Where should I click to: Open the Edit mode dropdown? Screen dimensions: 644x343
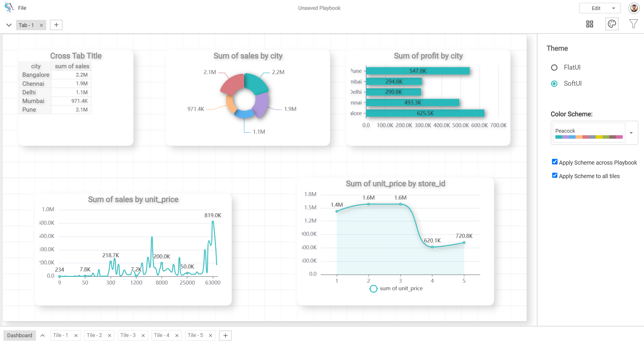pyautogui.click(x=600, y=8)
